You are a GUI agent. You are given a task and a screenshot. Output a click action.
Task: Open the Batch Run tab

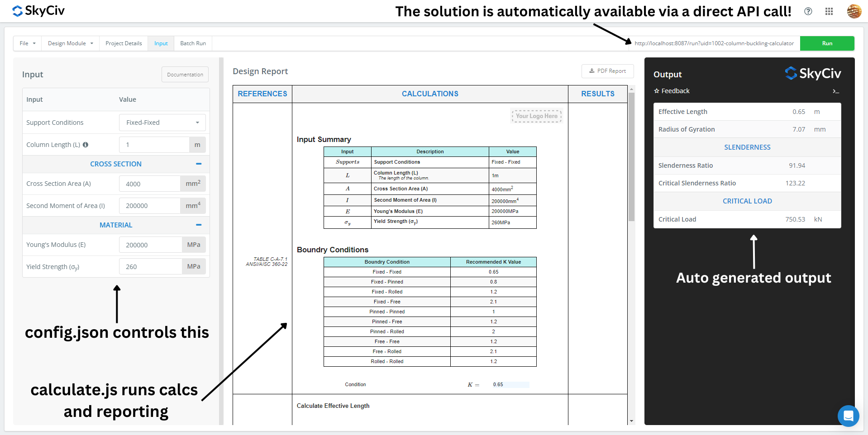pos(193,43)
